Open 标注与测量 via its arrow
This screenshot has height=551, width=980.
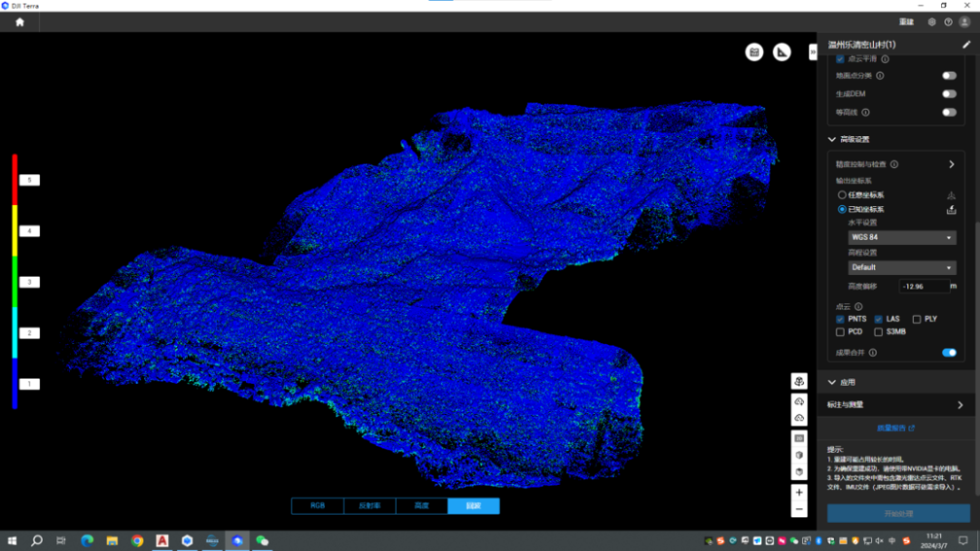coord(960,405)
